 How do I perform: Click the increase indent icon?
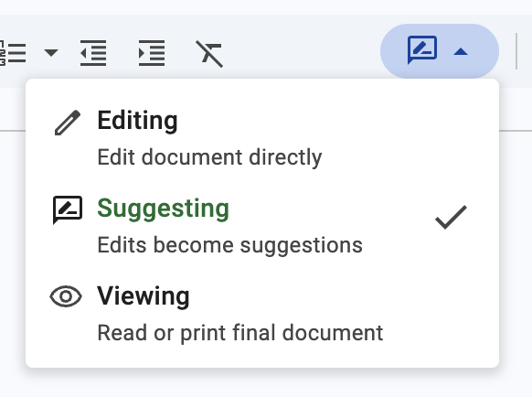152,53
